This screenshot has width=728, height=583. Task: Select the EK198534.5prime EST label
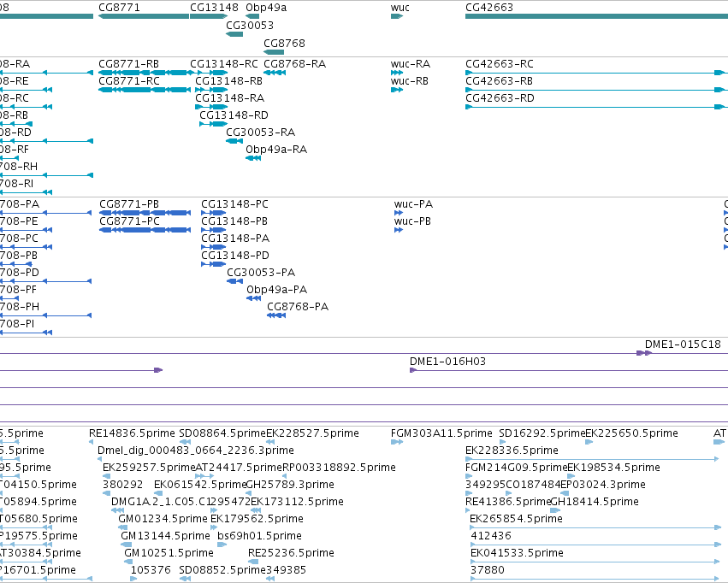[x=613, y=468]
